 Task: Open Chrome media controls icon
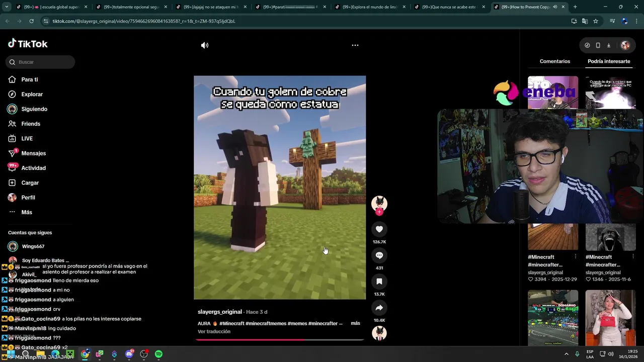pyautogui.click(x=612, y=21)
